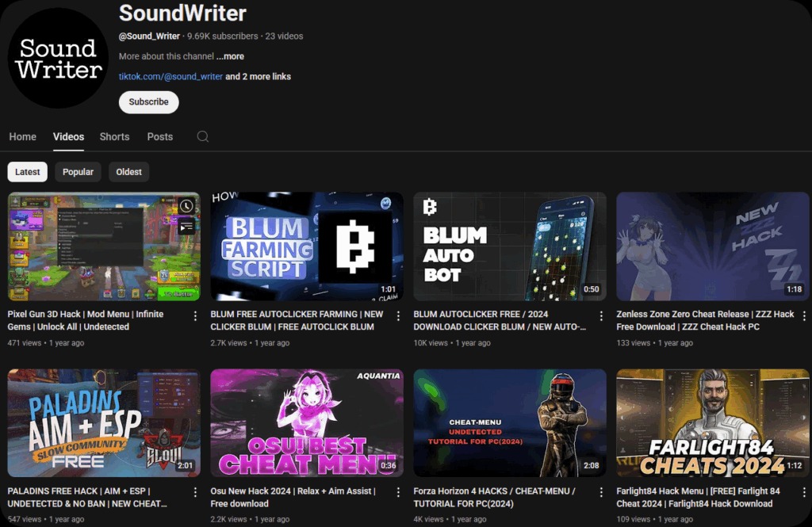This screenshot has width=812, height=527.
Task: Click the channel search magnifier icon
Action: (203, 136)
